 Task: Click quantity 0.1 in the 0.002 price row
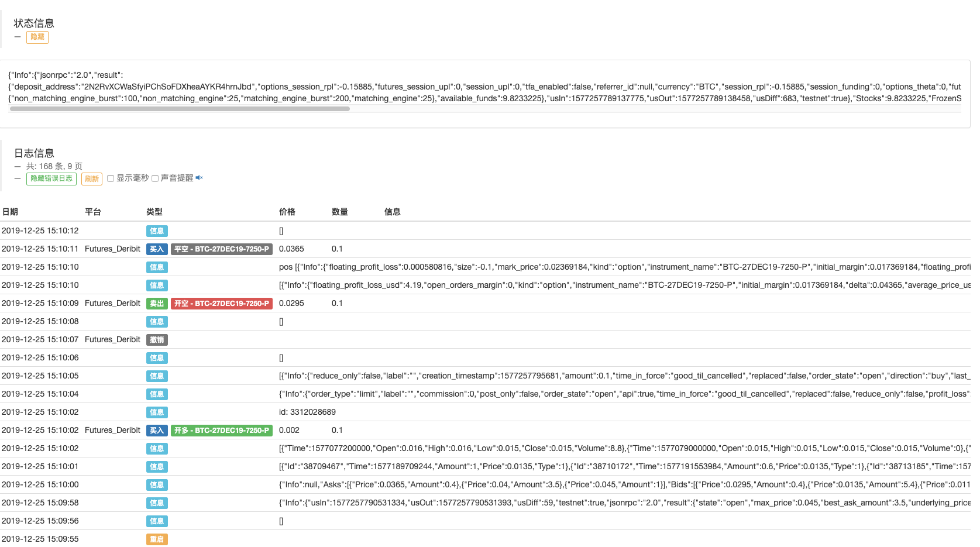click(x=337, y=430)
